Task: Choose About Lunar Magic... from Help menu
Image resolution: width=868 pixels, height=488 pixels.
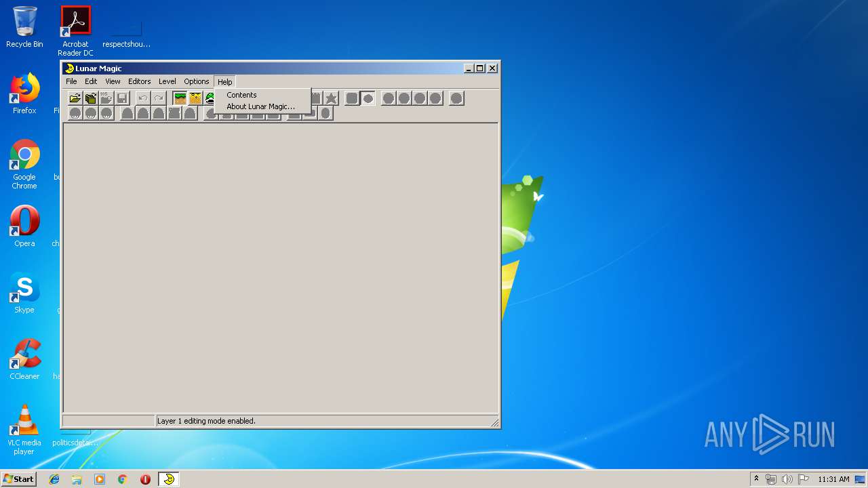Action: (263, 106)
